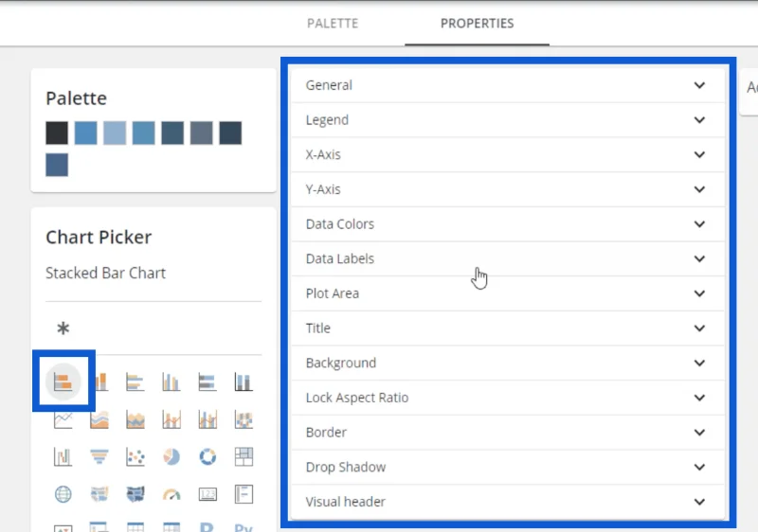Pick the third palette swatch, pale blue
Viewport: 758px width, 532px height.
115,133
